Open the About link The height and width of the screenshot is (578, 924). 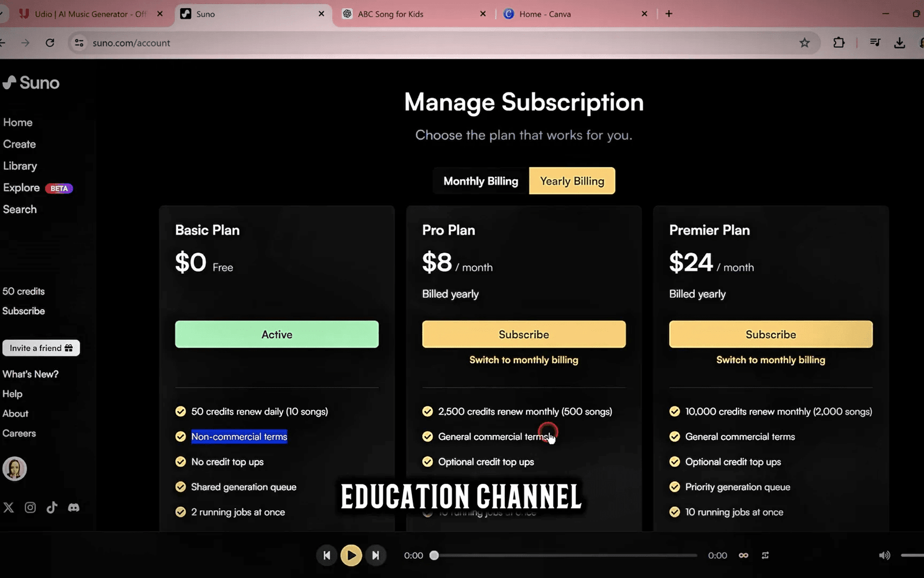pyautogui.click(x=16, y=413)
